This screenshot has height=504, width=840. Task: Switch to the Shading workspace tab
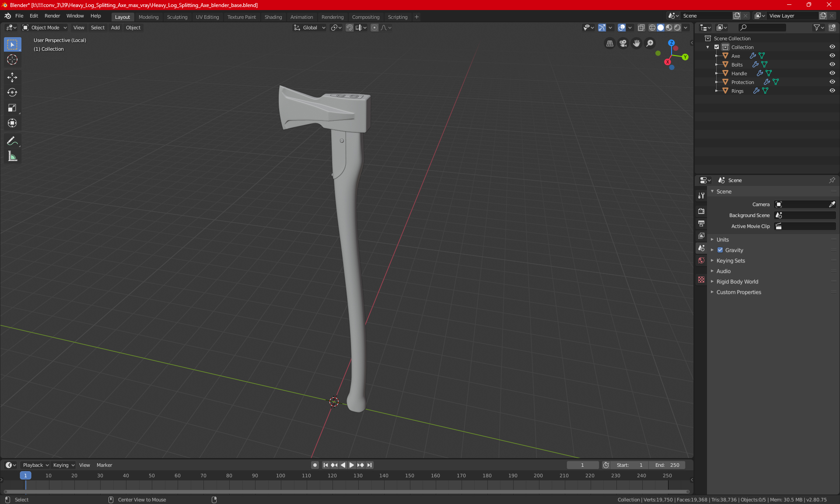pos(273,17)
